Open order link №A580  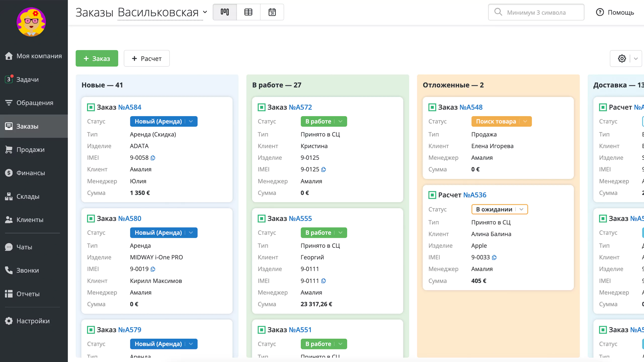(x=130, y=218)
